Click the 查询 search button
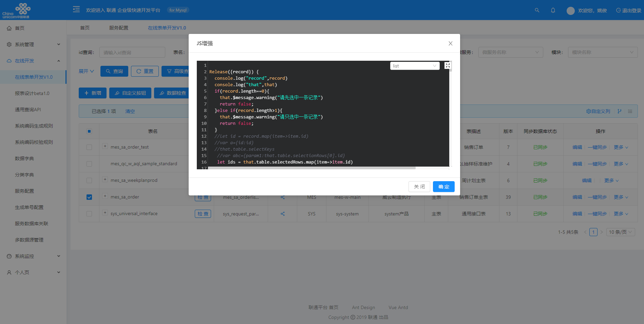Viewport: 644px width, 324px height. tap(114, 71)
